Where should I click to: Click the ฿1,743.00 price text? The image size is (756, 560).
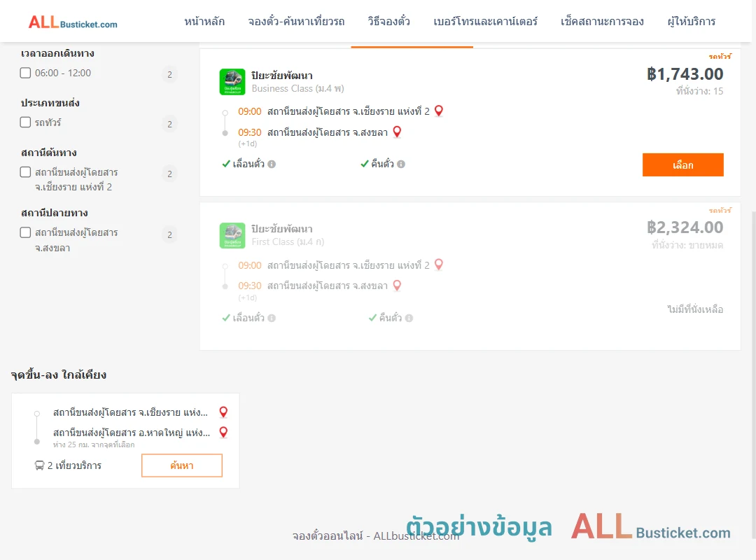[685, 73]
